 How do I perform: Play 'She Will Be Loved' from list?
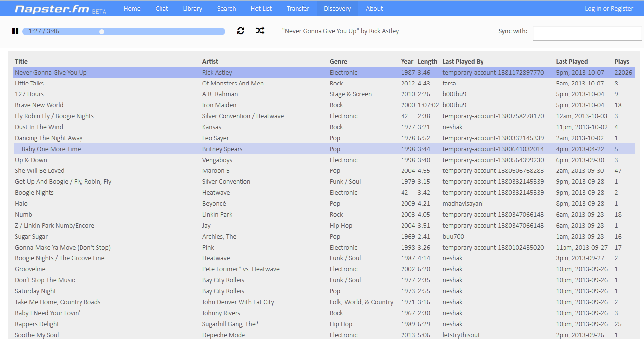pyautogui.click(x=40, y=171)
